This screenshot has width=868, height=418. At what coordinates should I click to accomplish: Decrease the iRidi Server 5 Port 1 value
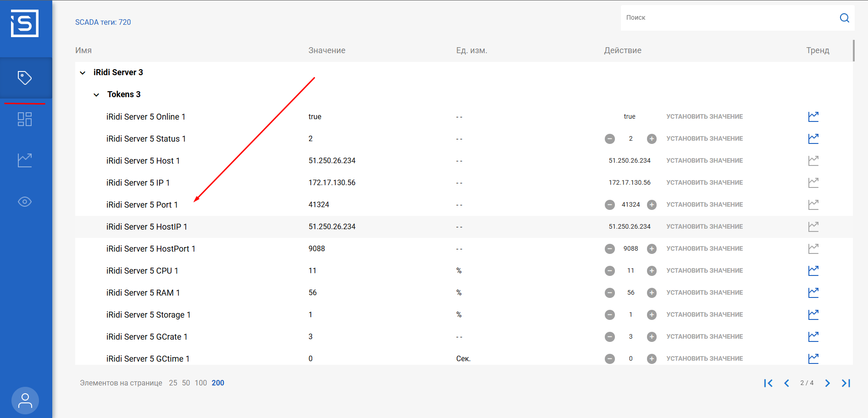click(609, 205)
